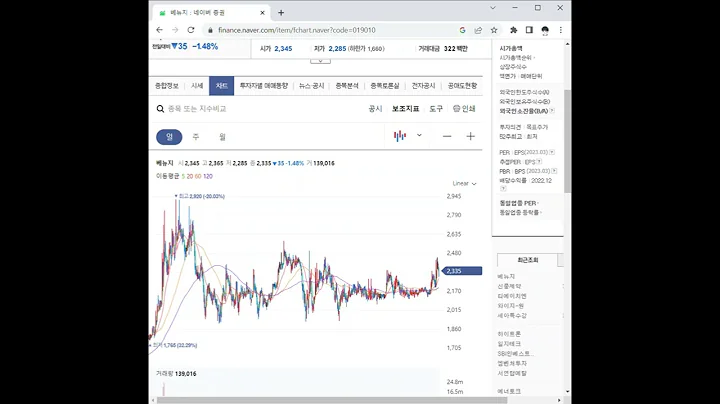
Task: Zoom out the chart with minus
Action: point(447,136)
